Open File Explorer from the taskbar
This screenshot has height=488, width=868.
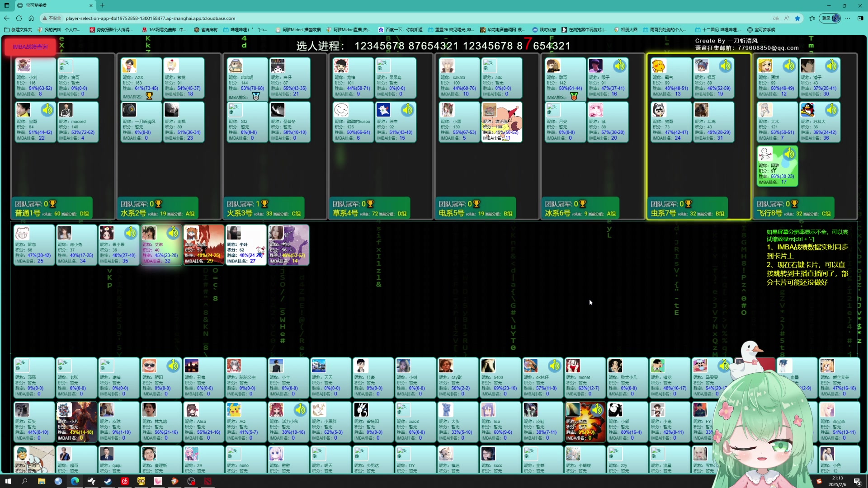click(x=42, y=481)
